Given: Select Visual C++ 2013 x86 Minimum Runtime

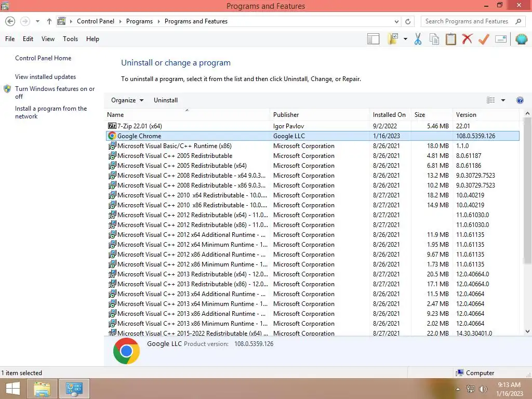Looking at the screenshot, I should tap(312, 323).
